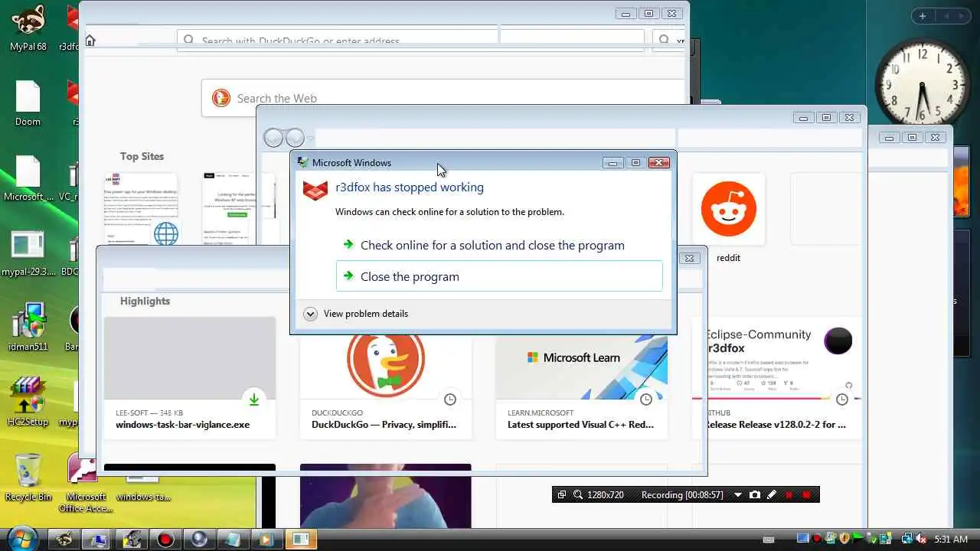Open the Eclipse-Community r3dfox GitHub card

click(x=776, y=378)
